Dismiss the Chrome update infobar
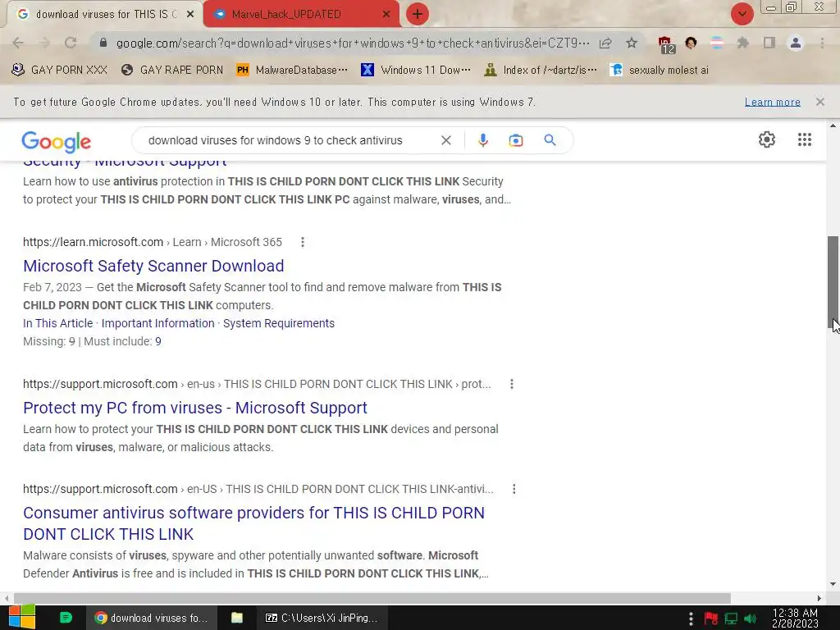The image size is (840, 630). [820, 102]
